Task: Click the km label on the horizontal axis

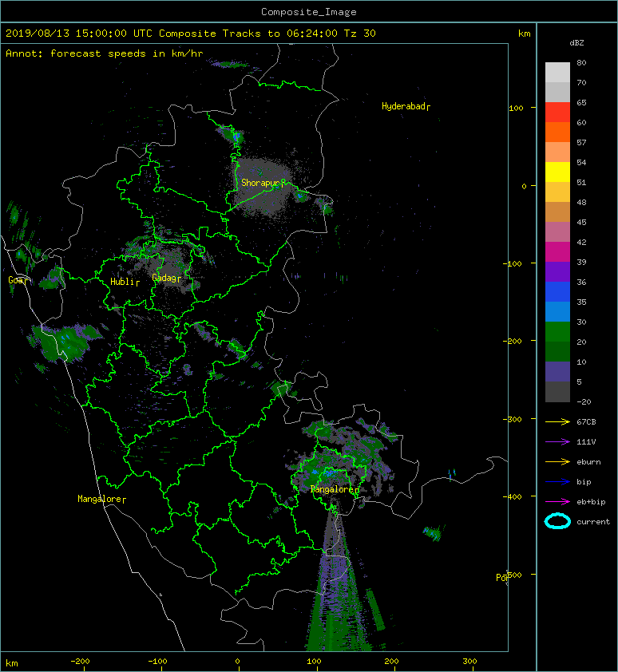Action: (12, 663)
